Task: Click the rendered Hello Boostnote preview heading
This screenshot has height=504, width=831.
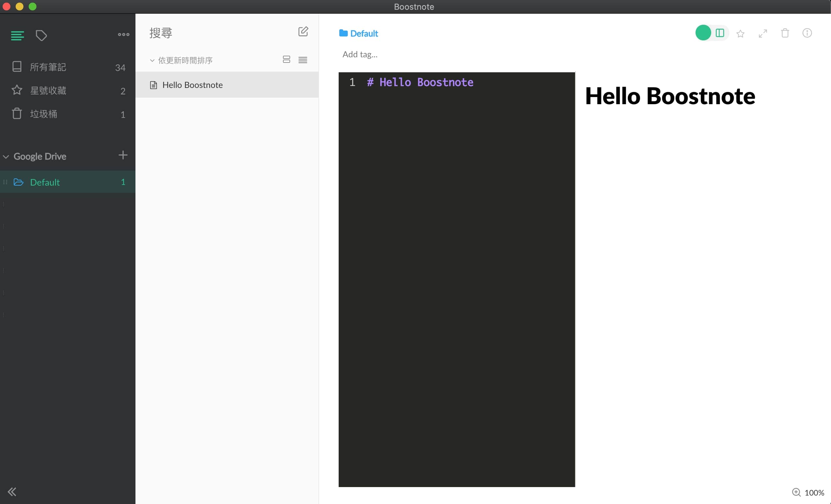Action: point(670,96)
